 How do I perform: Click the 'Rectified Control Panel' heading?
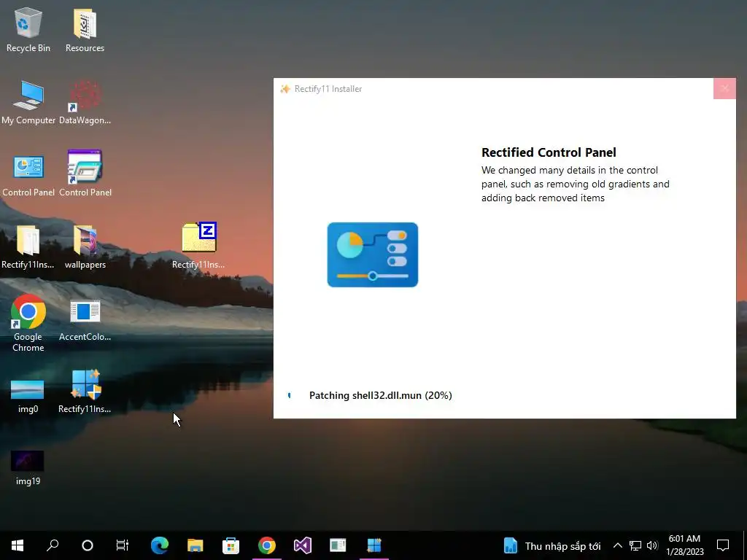[549, 152]
